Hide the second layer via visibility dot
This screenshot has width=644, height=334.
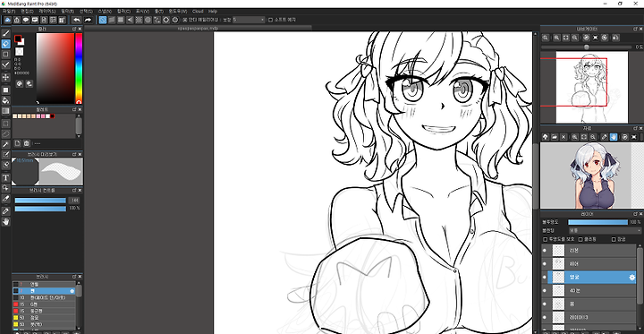coord(545,263)
